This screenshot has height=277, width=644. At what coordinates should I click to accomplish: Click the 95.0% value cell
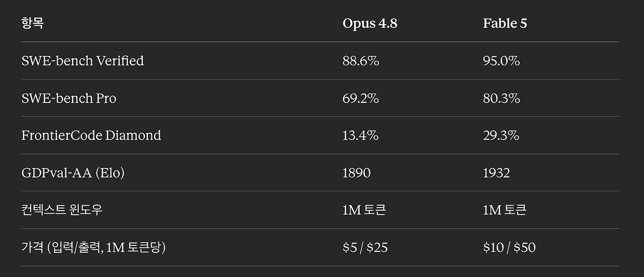(x=502, y=61)
